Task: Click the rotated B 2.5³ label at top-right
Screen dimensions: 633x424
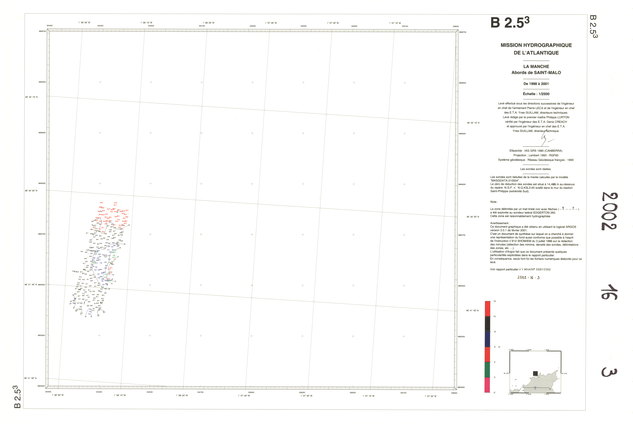Action: (591, 27)
